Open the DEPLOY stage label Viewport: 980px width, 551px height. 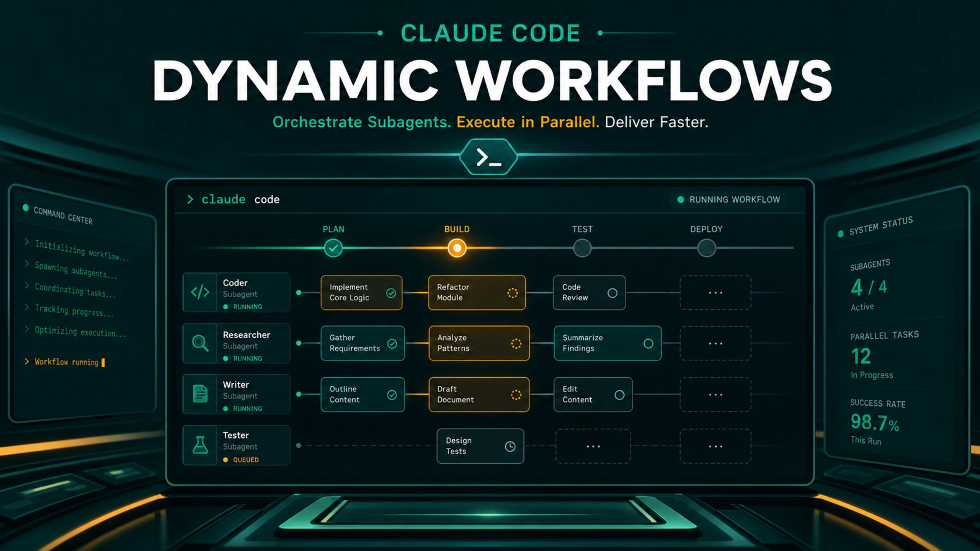point(706,229)
